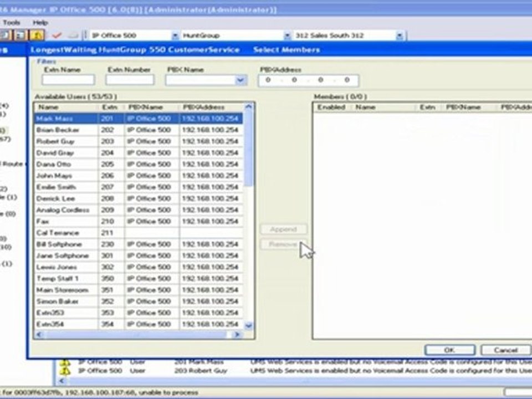The width and height of the screenshot is (532, 399).
Task: Click the red checkmark validate configuration icon
Action: [x=57, y=35]
